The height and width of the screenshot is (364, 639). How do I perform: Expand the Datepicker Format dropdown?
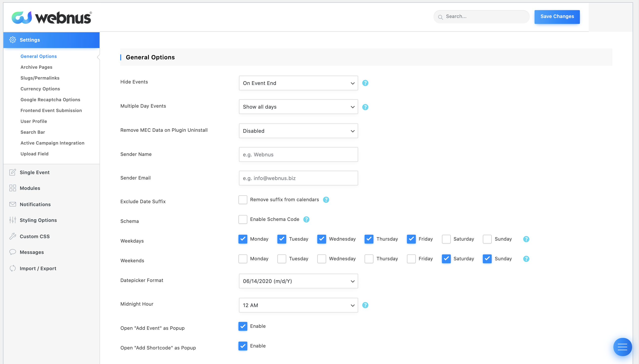point(298,281)
